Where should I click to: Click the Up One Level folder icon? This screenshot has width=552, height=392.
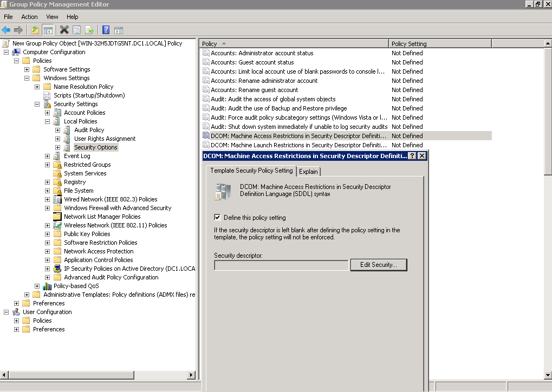pyautogui.click(x=35, y=30)
